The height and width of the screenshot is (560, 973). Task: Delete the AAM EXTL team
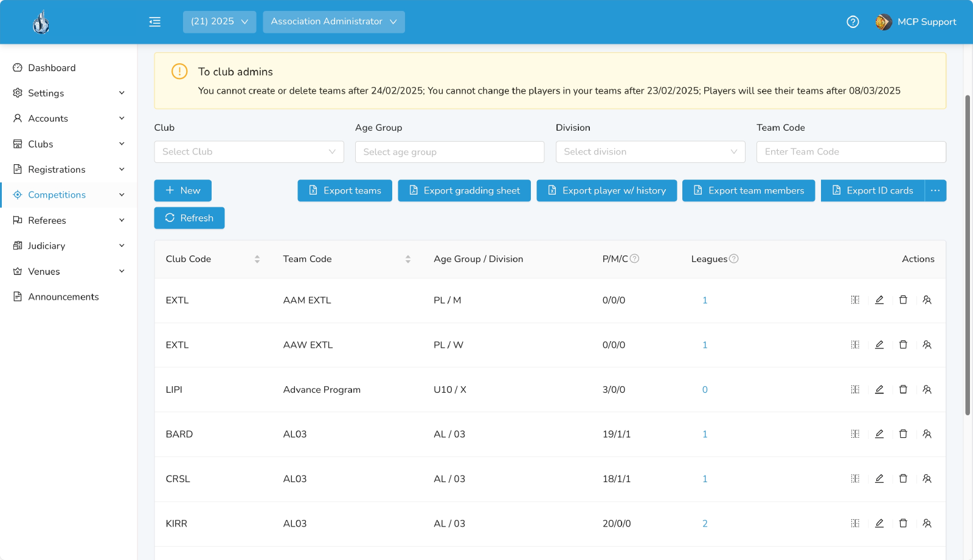[903, 300]
